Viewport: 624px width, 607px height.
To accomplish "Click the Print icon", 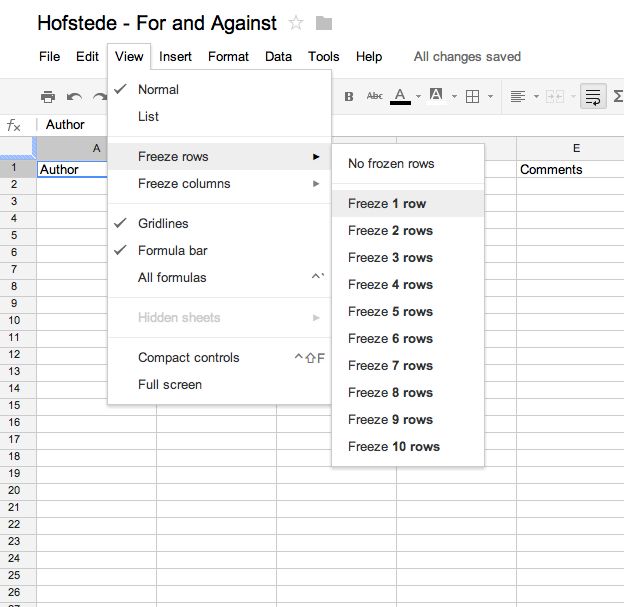I will click(x=48, y=97).
